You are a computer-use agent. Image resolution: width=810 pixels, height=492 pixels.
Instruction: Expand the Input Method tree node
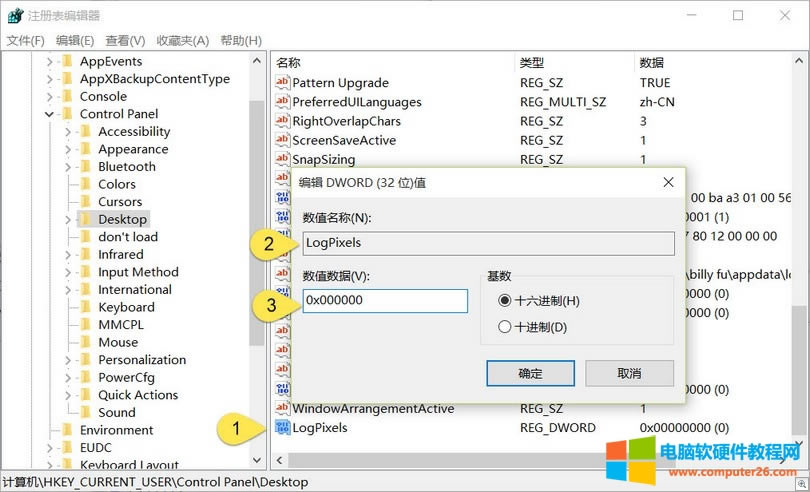68,272
